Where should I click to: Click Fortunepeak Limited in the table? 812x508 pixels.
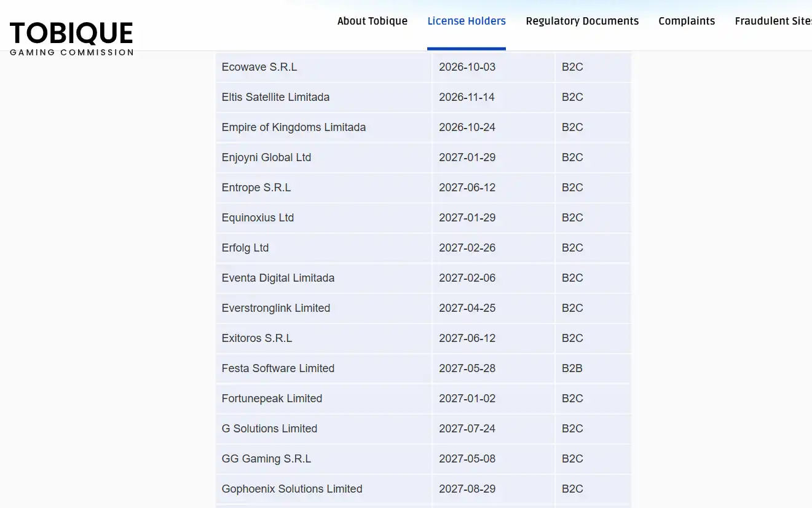coord(272,399)
